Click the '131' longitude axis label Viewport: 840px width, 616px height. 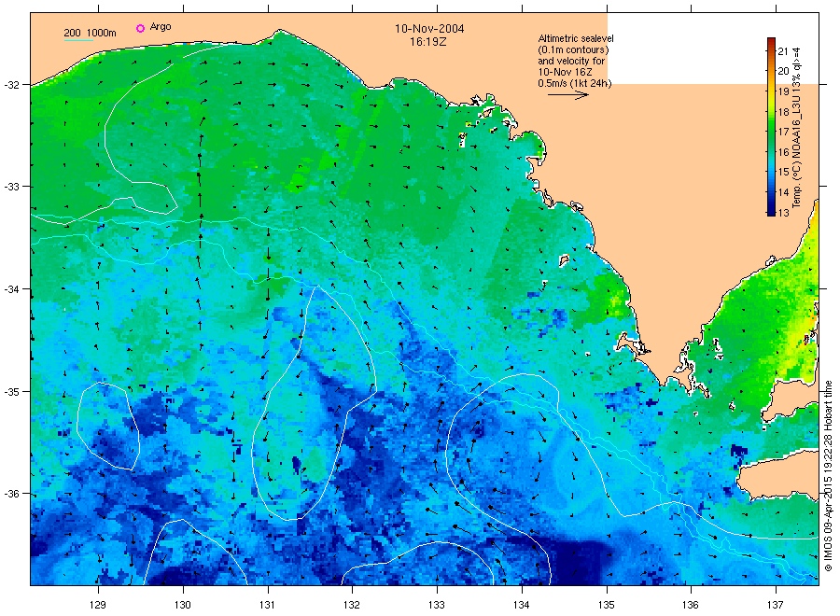click(x=267, y=605)
